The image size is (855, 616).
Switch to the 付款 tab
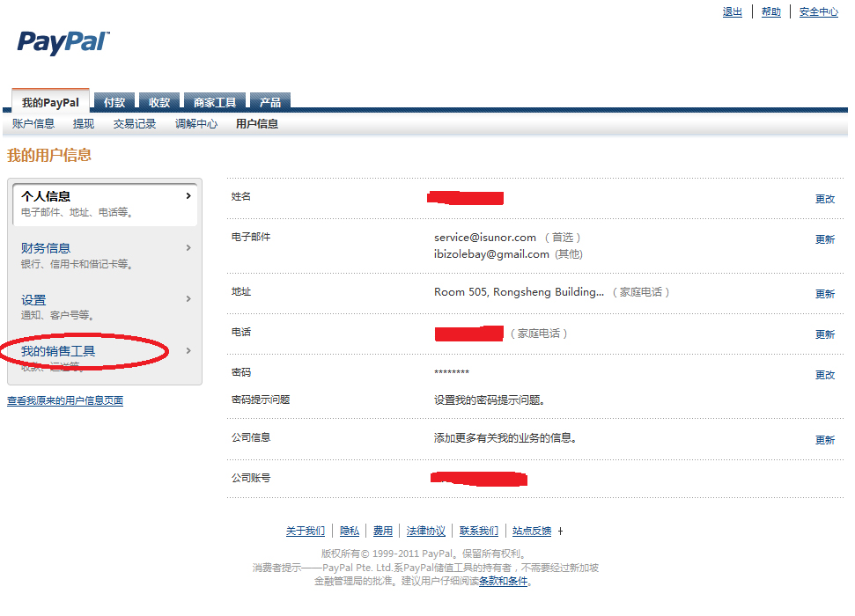114,103
